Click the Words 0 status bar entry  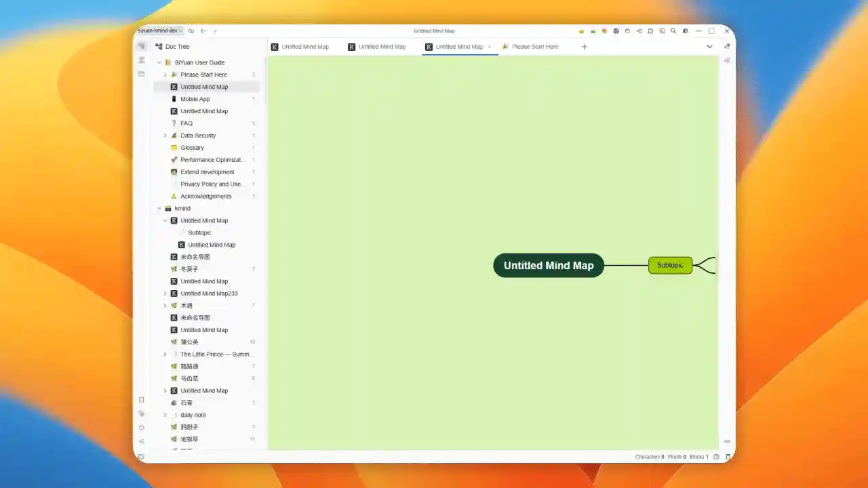tap(677, 457)
